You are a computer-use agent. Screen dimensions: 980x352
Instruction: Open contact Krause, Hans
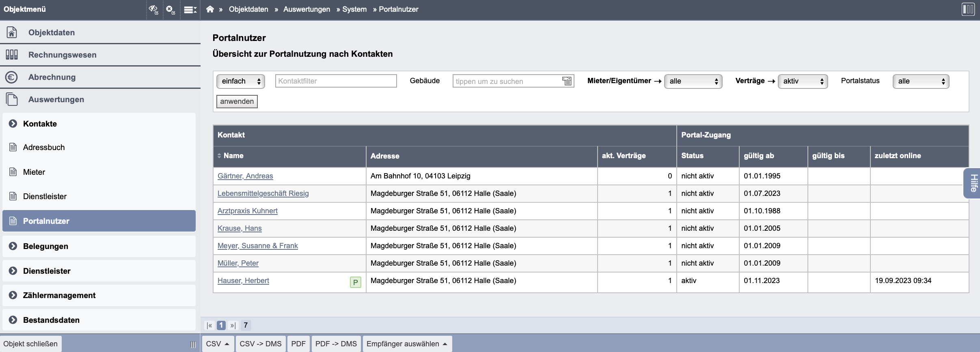[240, 228]
